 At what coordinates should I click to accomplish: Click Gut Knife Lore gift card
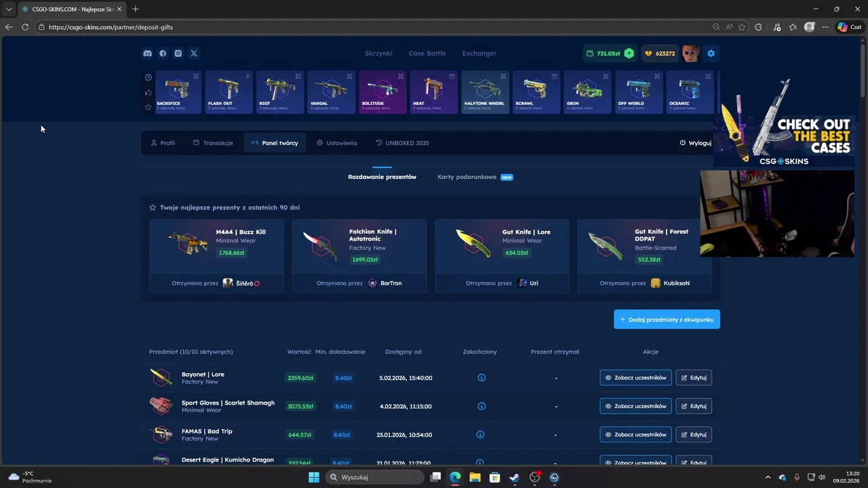[502, 256]
